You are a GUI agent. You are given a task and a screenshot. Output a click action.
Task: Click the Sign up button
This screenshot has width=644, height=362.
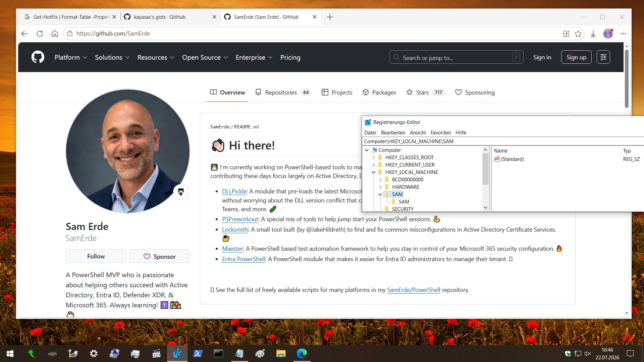[x=576, y=57]
